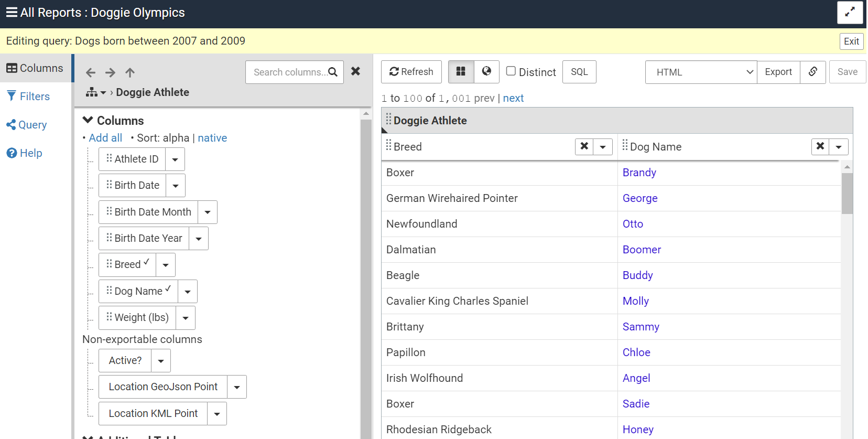The width and height of the screenshot is (868, 439).
Task: Open the HTML export format dropdown
Action: click(701, 72)
